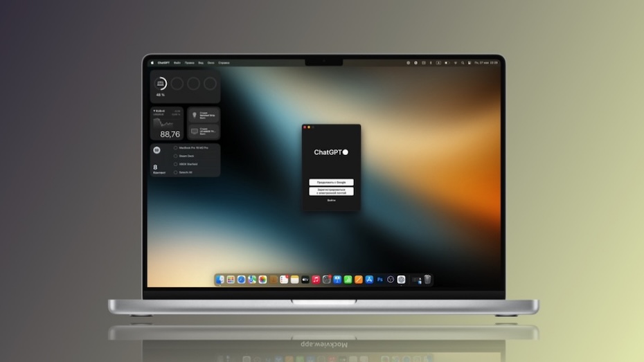Click the 'Продолжить с Google' button
Screen dimensions: 644x362
[x=331, y=182]
